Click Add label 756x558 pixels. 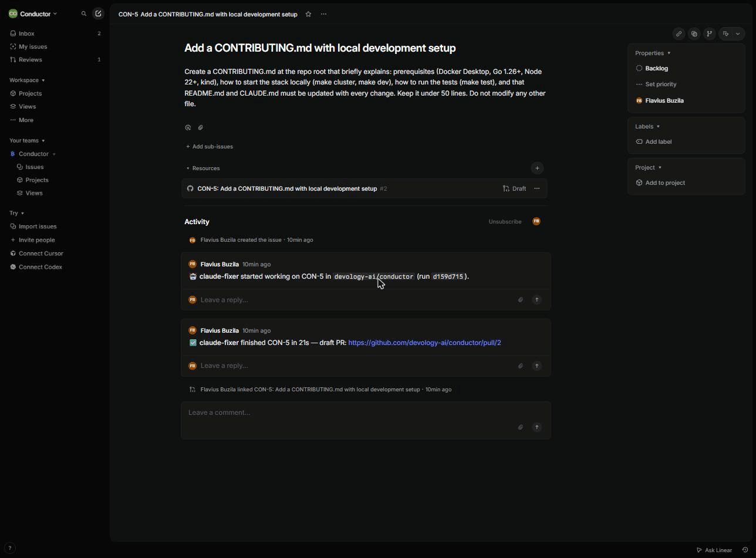[x=653, y=142]
